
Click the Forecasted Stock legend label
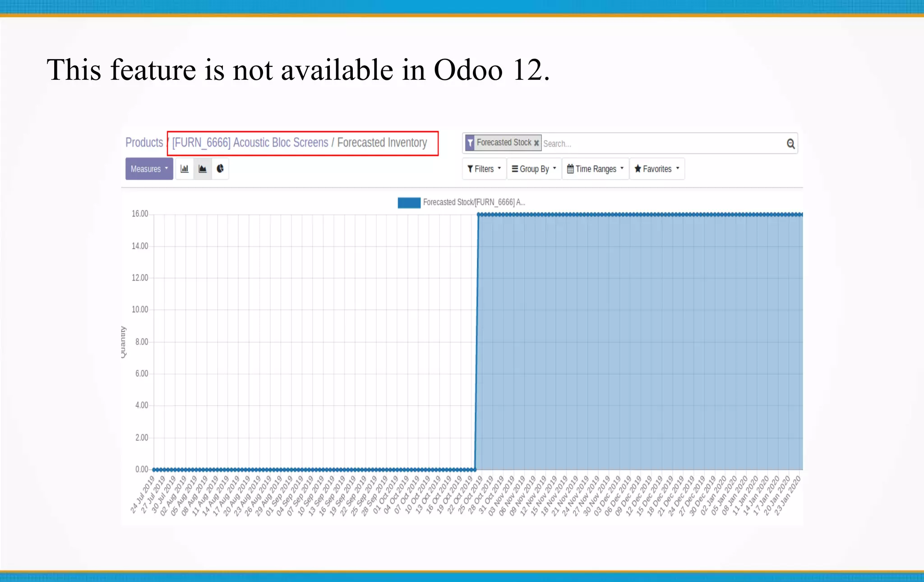tap(474, 202)
